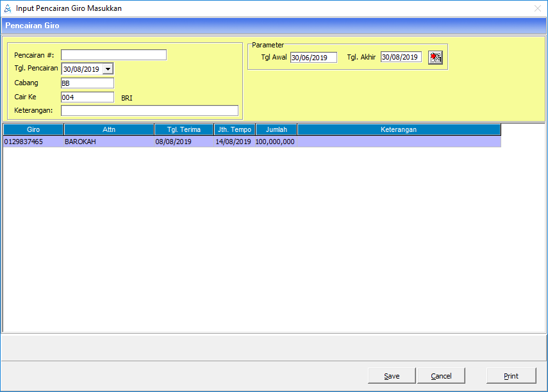
Task: Focus the Cabang field containing BB
Action: coord(87,83)
